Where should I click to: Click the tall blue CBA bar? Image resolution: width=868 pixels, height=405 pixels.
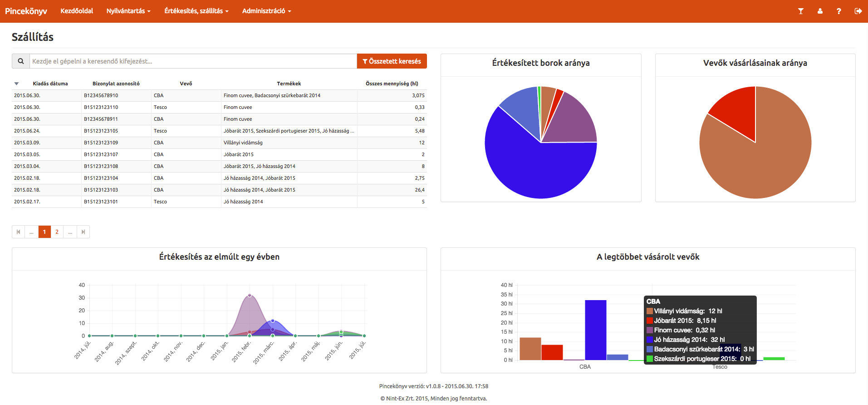[x=596, y=330]
